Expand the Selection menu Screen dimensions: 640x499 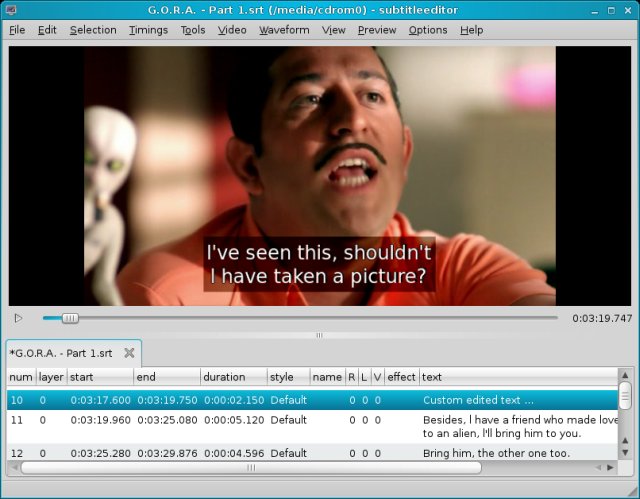93,30
